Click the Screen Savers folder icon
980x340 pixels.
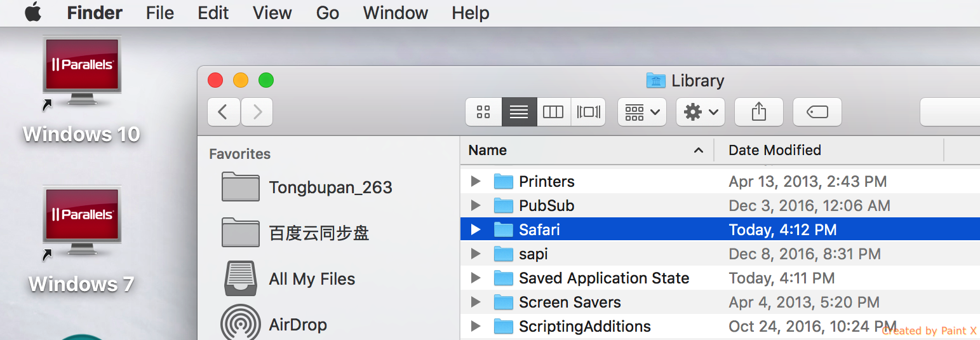click(504, 303)
